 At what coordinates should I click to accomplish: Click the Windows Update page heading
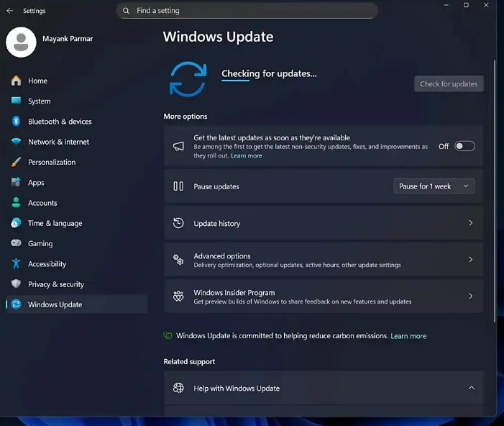[x=219, y=37]
